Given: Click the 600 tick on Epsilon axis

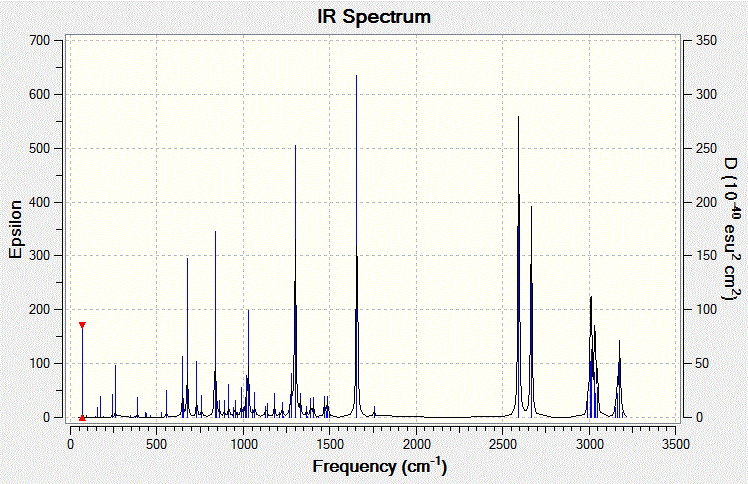Looking at the screenshot, I should click(x=40, y=94).
